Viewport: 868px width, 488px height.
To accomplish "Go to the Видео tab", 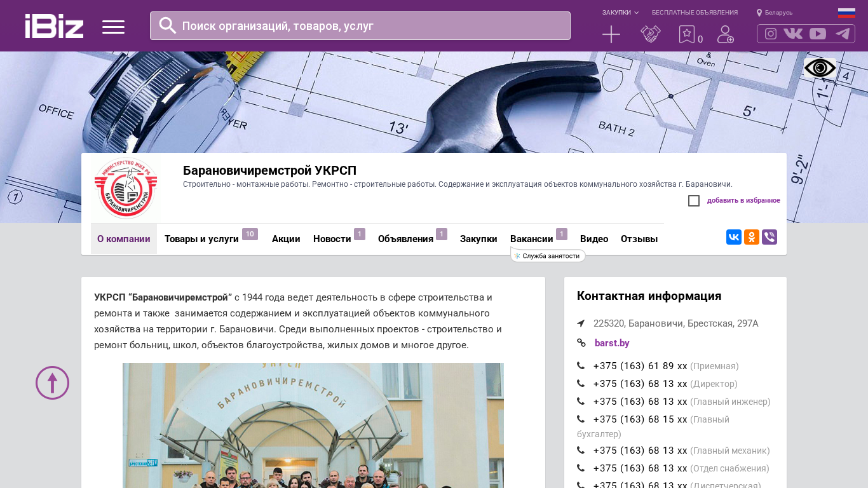I will coord(594,239).
